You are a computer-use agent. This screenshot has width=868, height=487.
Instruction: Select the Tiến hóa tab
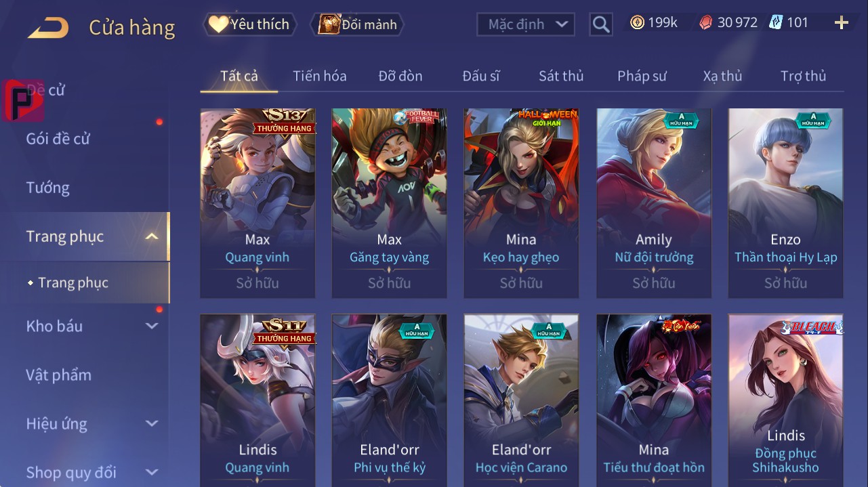pos(320,76)
